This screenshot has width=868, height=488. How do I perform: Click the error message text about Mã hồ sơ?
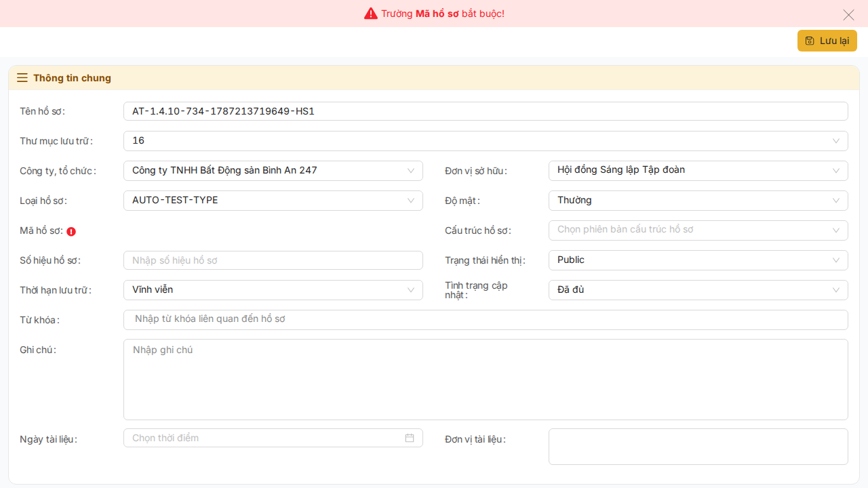(443, 14)
